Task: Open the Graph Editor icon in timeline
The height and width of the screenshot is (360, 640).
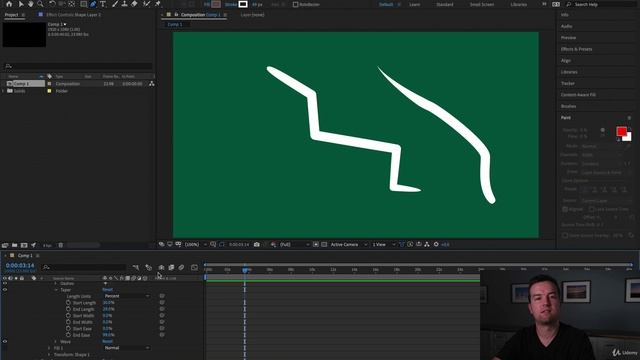Action: click(x=194, y=267)
